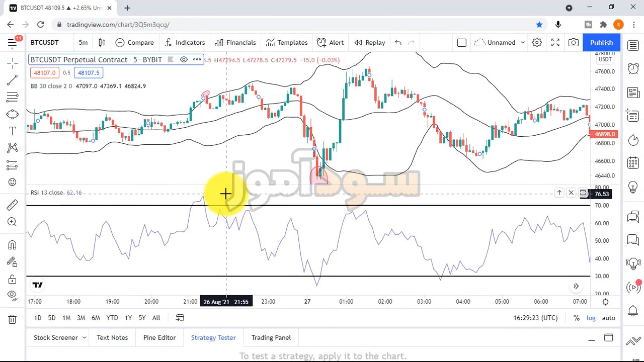Viewport: 644px width, 362px height.
Task: Click Compare symbol button
Action: click(x=134, y=43)
